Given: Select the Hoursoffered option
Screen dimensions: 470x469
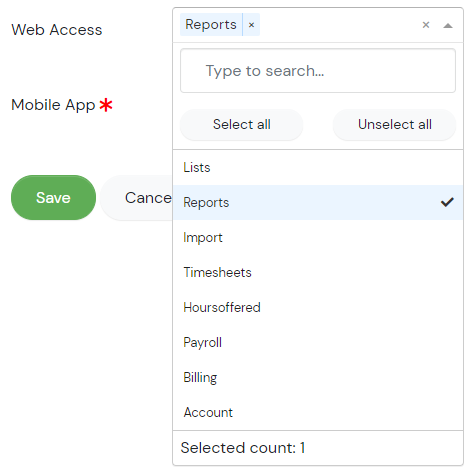Looking at the screenshot, I should [x=318, y=307].
